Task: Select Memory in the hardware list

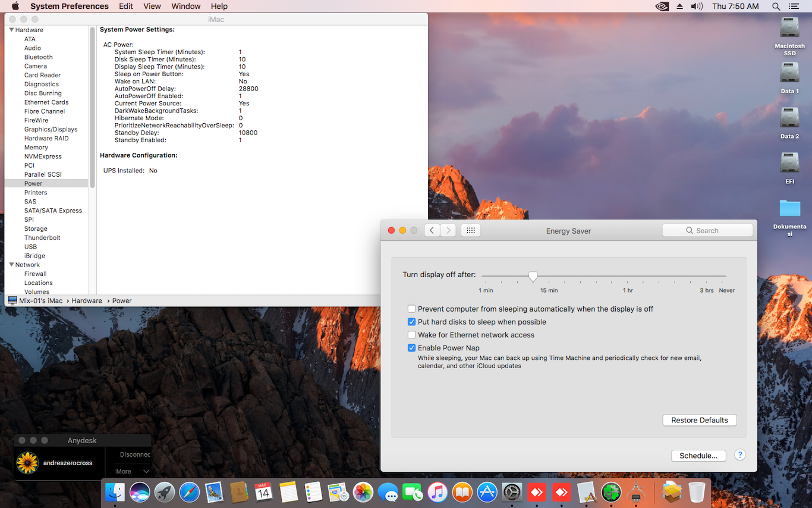Action: [x=36, y=148]
